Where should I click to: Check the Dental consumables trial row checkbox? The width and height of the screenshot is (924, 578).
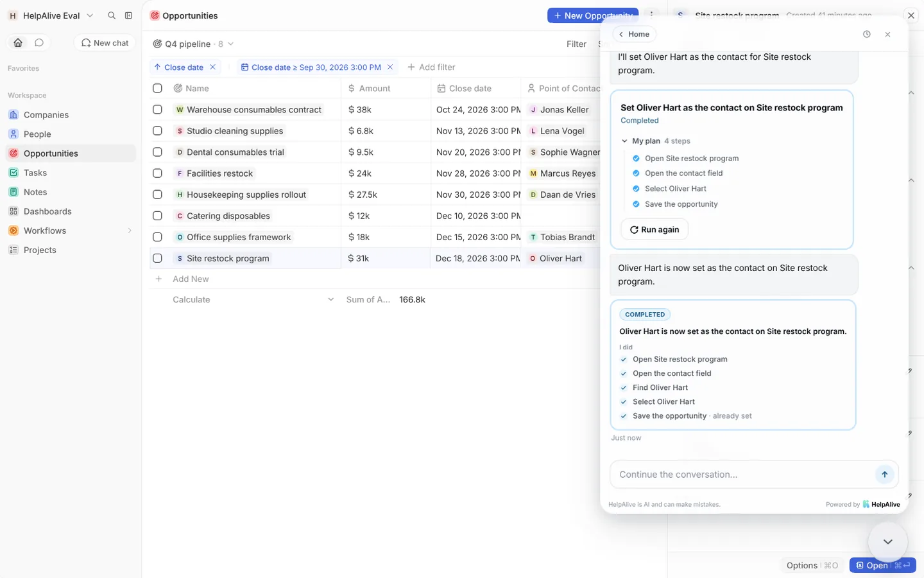(157, 152)
